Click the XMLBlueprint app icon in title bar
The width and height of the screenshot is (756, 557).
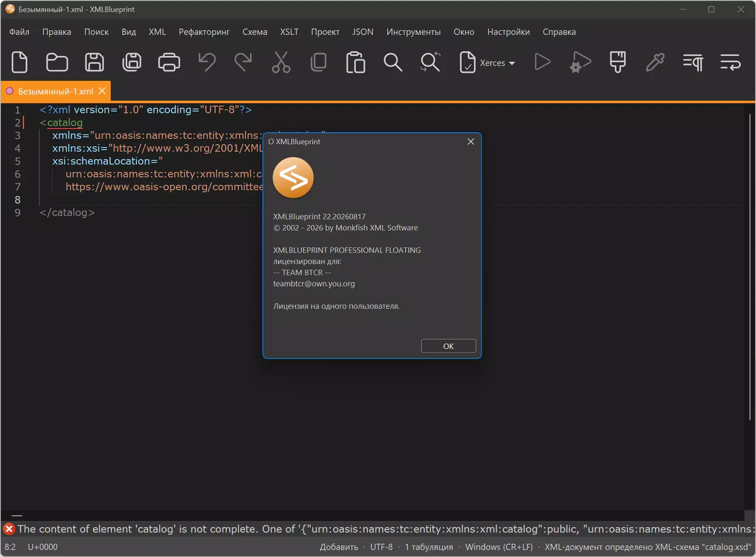10,9
